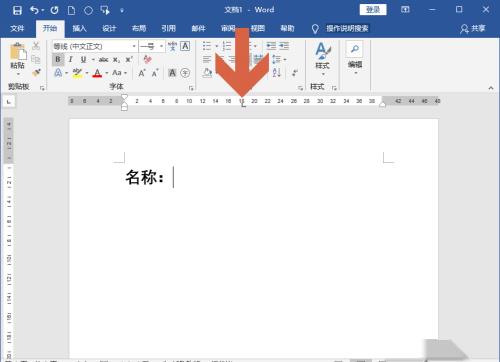The image size is (500, 362).
Task: Select the Format Painter brush icon
Action: 36,72
